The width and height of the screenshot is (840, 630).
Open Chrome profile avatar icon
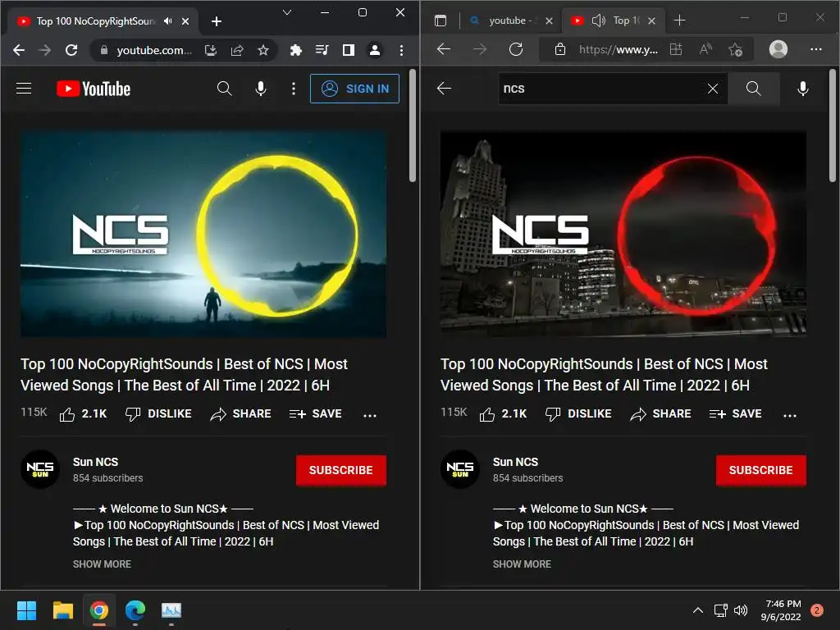pyautogui.click(x=375, y=50)
